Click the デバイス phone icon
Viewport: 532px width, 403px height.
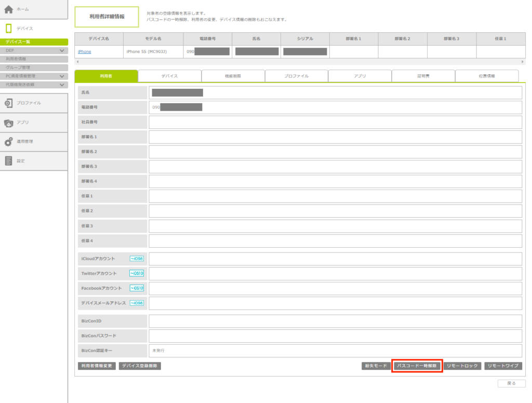pyautogui.click(x=9, y=29)
